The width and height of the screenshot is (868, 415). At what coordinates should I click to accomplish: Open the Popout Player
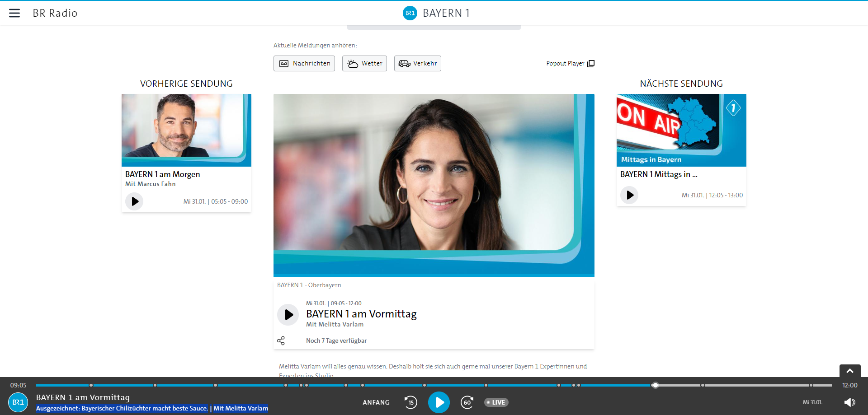[570, 63]
